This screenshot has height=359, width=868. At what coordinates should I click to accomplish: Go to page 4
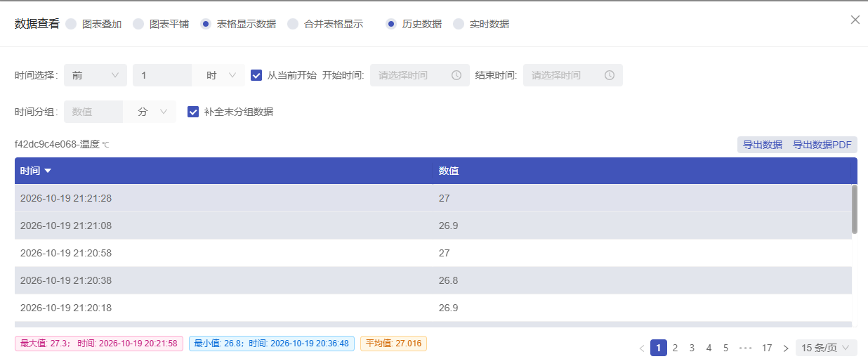click(x=709, y=348)
